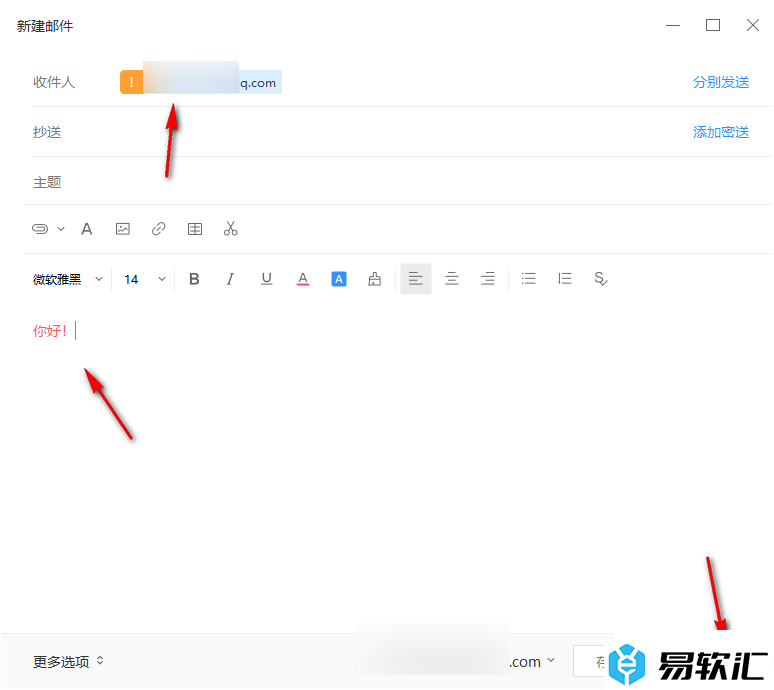Image resolution: width=774 pixels, height=690 pixels.
Task: Maximize the 新建邮件 window
Action: (x=713, y=25)
